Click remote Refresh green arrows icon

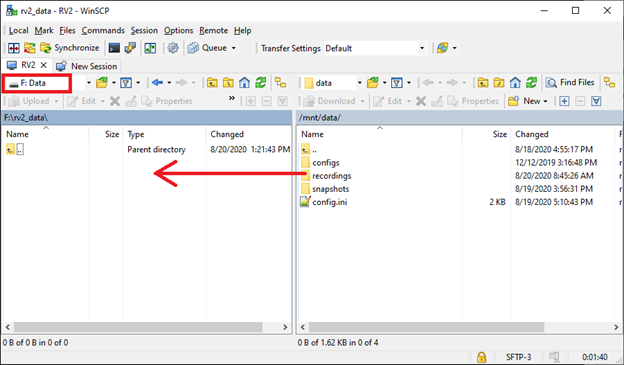531,83
